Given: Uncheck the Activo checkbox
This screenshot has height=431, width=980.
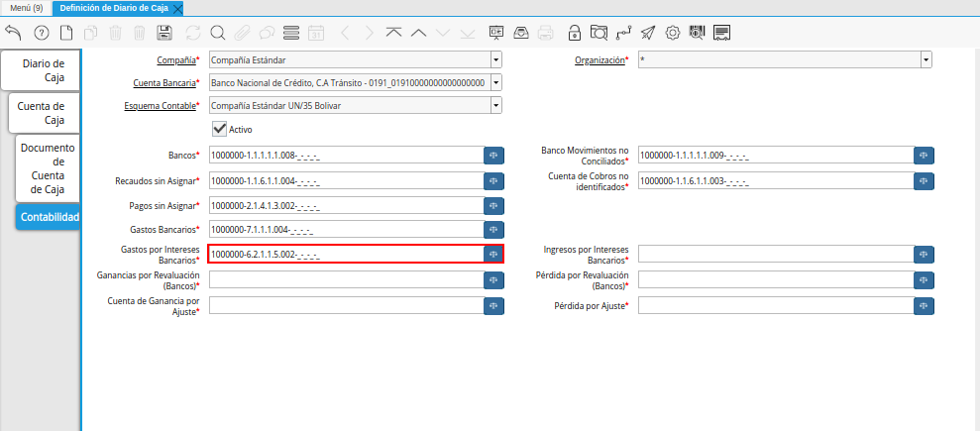Looking at the screenshot, I should (x=219, y=129).
